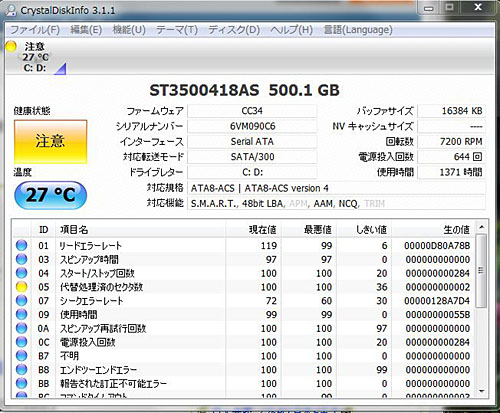The image size is (500, 413).
Task: Click the yellow 注意 health status button
Action: pos(50,141)
